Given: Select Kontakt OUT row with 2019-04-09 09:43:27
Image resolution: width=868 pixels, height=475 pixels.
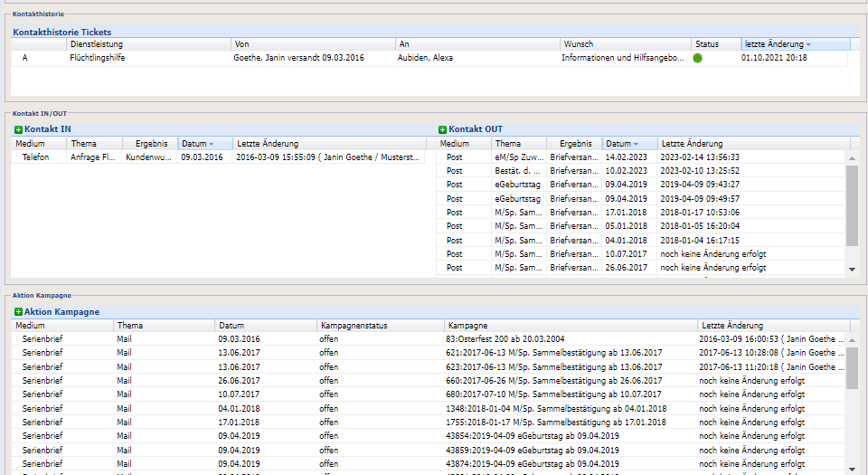Looking at the screenshot, I should point(640,185).
